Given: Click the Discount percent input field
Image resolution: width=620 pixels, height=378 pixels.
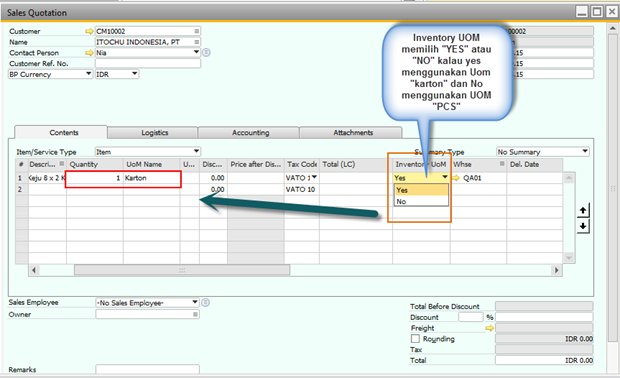Looking at the screenshot, I should 471,317.
